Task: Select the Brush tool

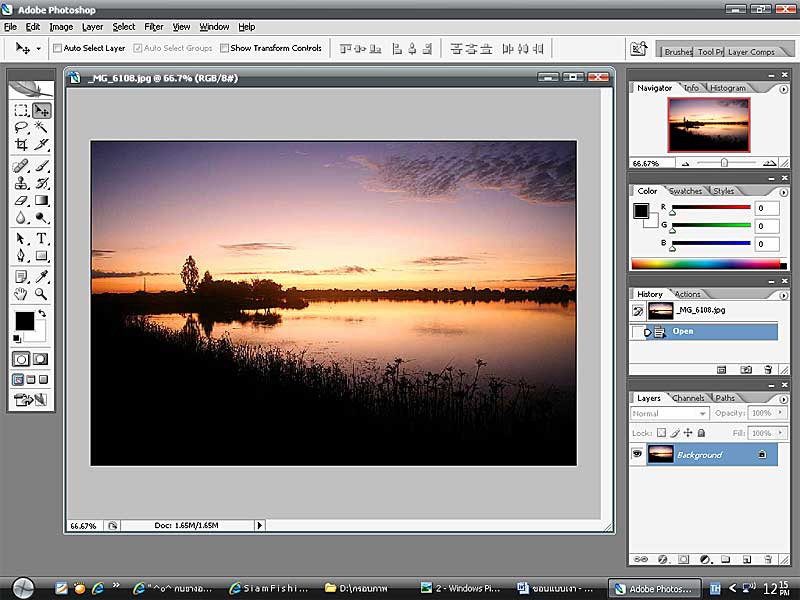Action: 41,166
